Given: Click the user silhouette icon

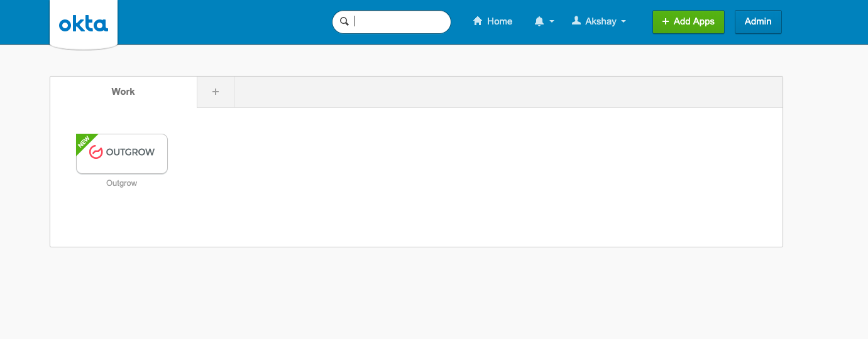Looking at the screenshot, I should point(576,21).
